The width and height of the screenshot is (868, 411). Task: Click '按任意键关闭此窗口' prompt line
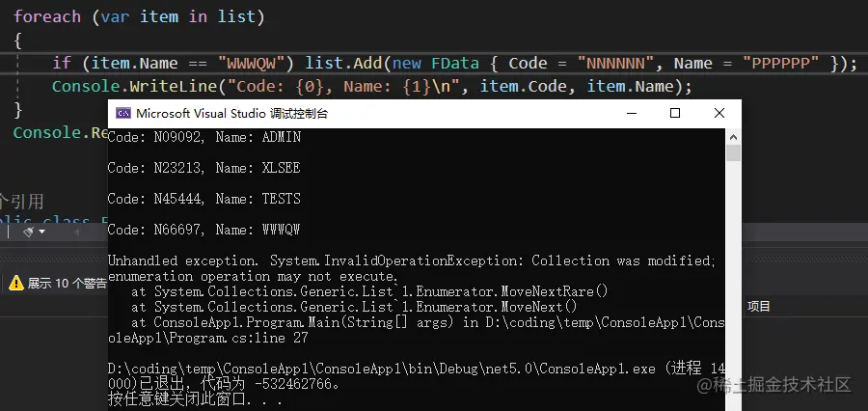pyautogui.click(x=195, y=399)
